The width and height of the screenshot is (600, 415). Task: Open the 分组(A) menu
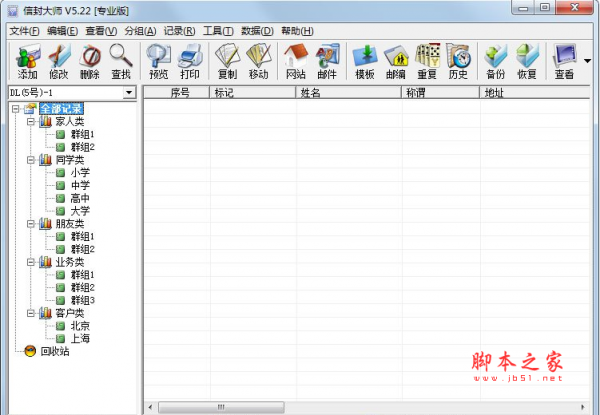[140, 31]
